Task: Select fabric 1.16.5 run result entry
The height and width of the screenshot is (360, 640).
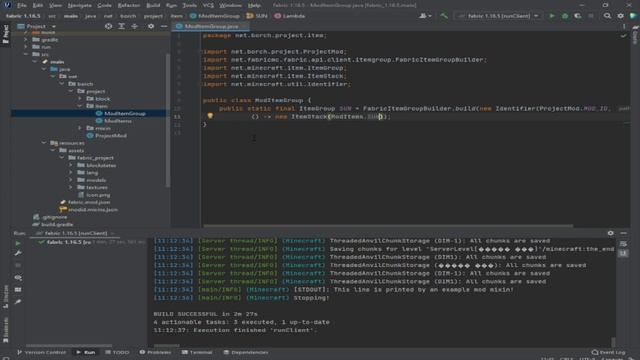Action: point(92,242)
